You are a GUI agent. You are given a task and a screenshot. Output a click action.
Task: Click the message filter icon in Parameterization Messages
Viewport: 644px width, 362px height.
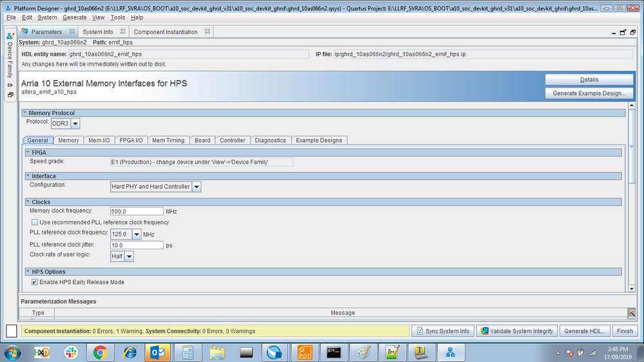pyautogui.click(x=631, y=313)
